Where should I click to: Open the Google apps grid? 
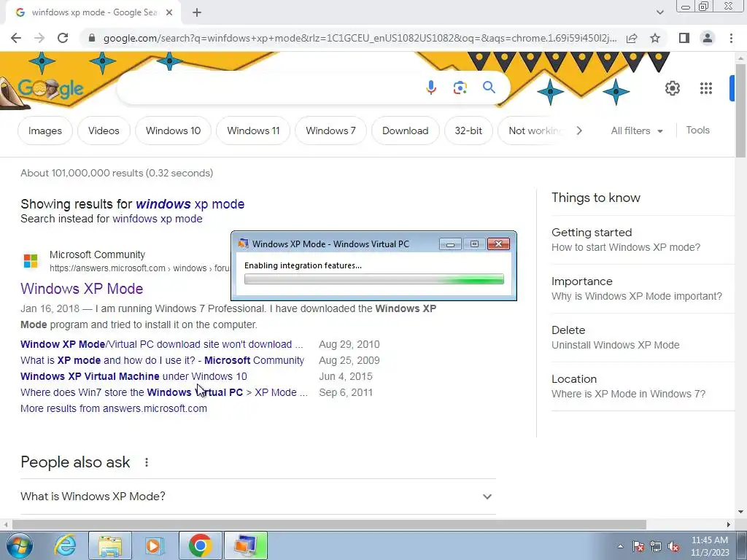(706, 88)
